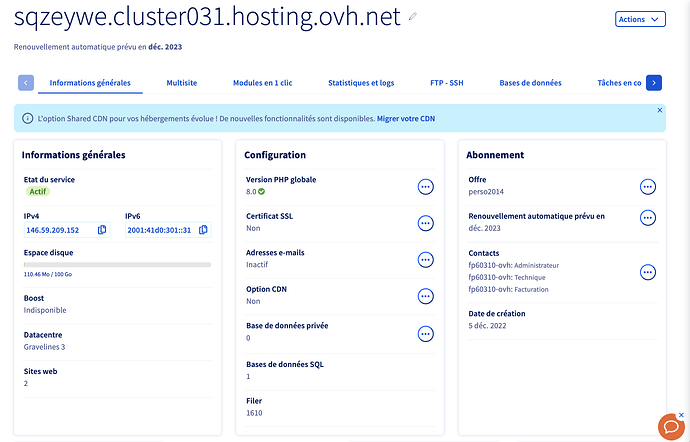Open options menu for Contacts

[648, 272]
